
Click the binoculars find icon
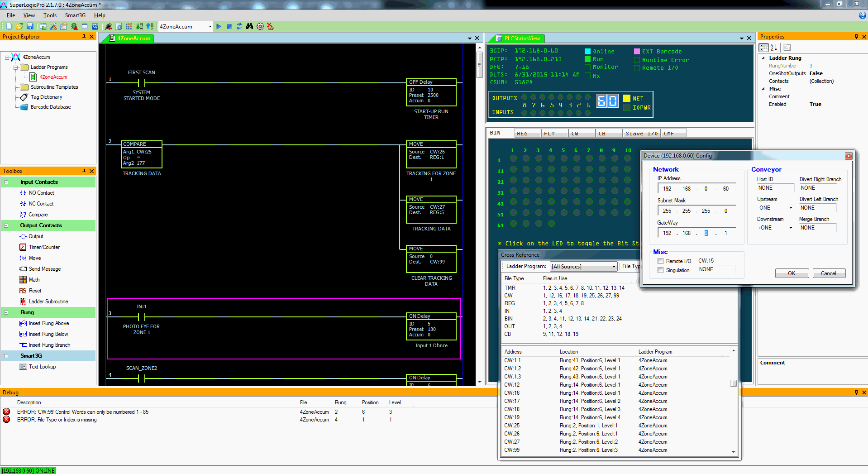click(x=249, y=26)
